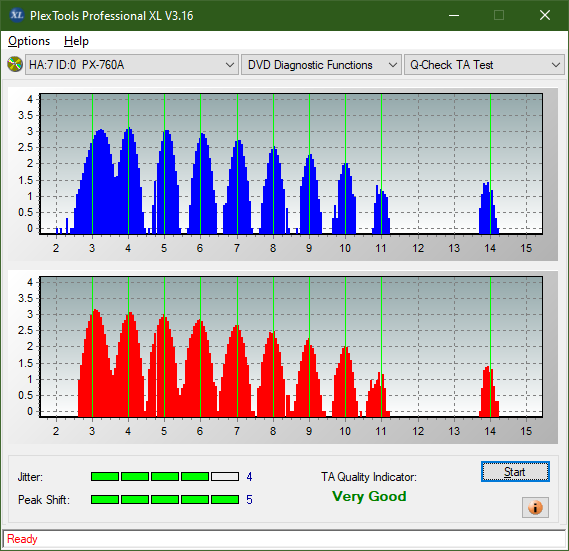Click the Very Good quality result text
The image size is (569, 551).
(x=369, y=496)
